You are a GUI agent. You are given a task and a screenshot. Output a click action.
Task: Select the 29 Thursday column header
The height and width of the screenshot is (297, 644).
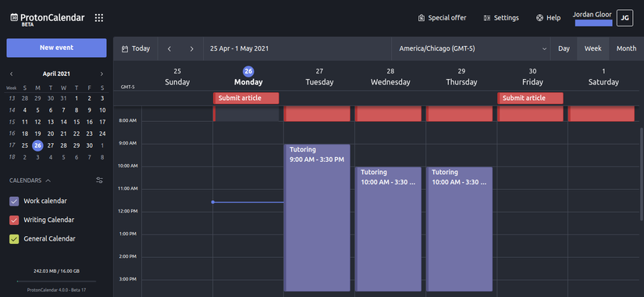coord(461,77)
